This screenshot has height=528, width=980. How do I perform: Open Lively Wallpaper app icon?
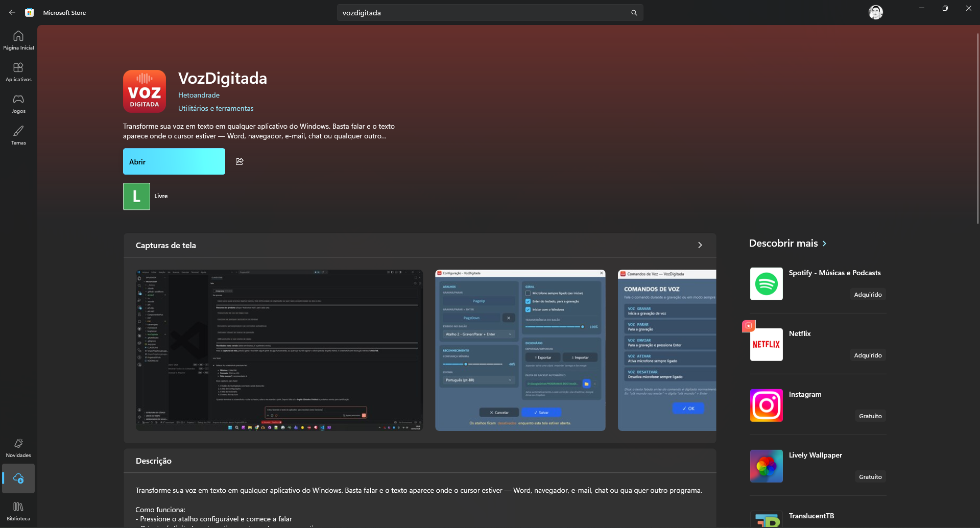pyautogui.click(x=767, y=466)
